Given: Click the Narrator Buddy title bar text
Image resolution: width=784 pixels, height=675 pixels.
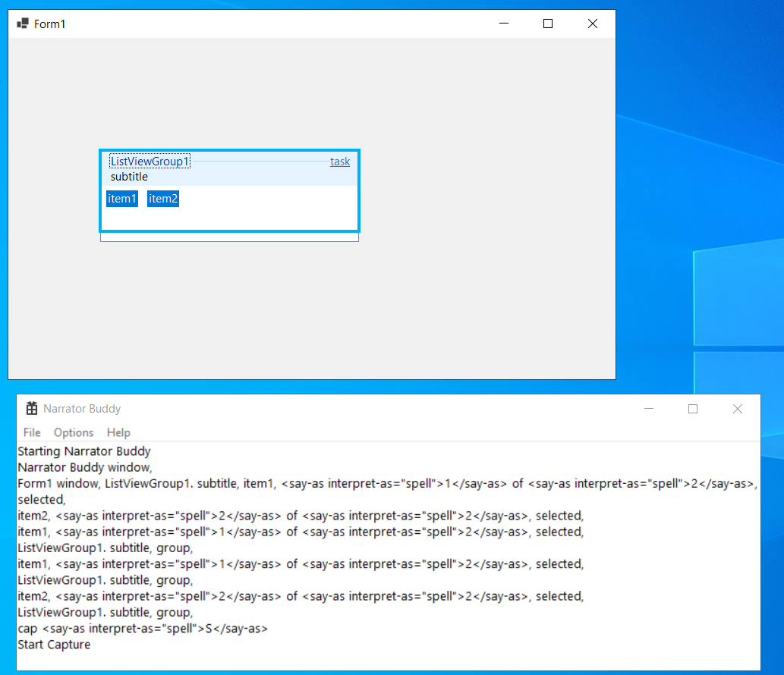Looking at the screenshot, I should (83, 408).
